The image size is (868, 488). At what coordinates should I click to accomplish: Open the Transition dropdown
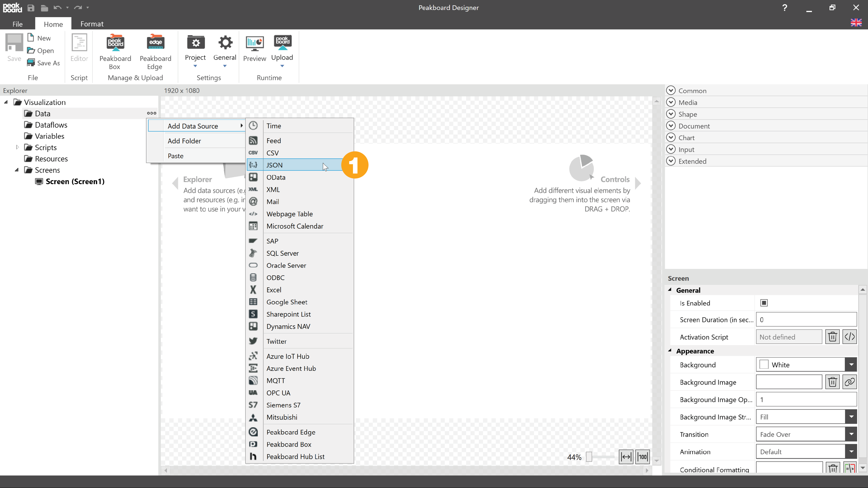851,434
